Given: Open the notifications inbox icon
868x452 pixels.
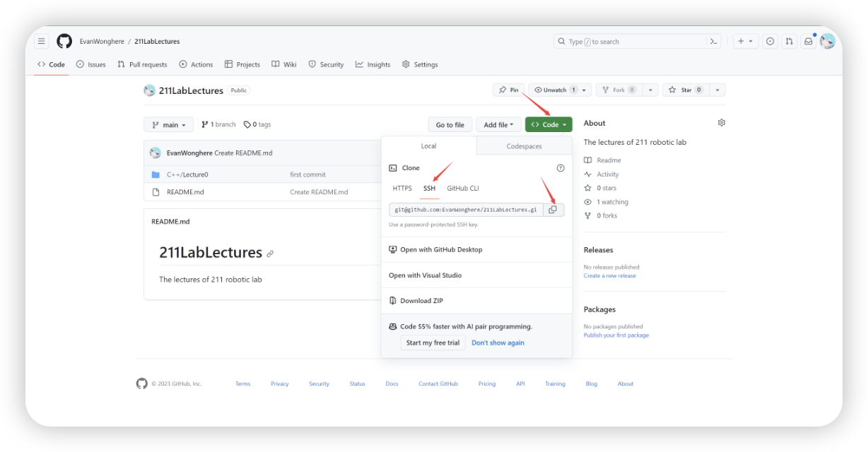Looking at the screenshot, I should click(808, 42).
